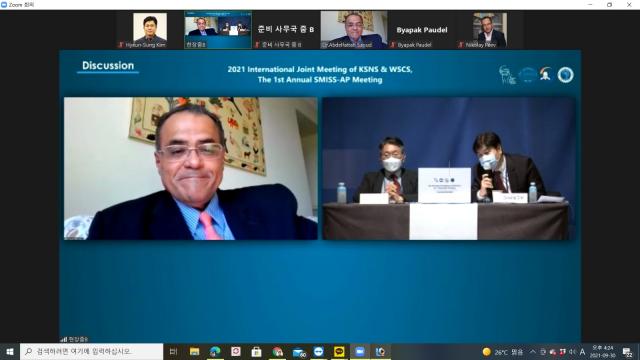Image resolution: width=640 pixels, height=360 pixels.
Task: Click the Windows Start button
Action: coord(10,351)
